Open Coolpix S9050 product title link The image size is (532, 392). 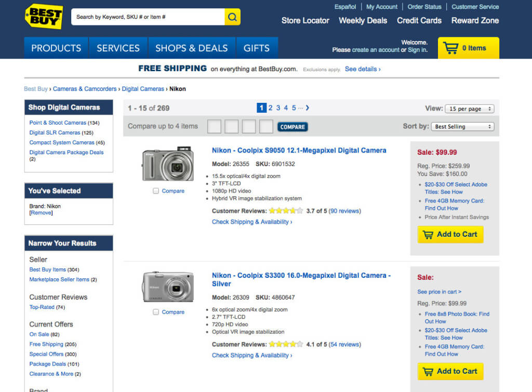[299, 150]
